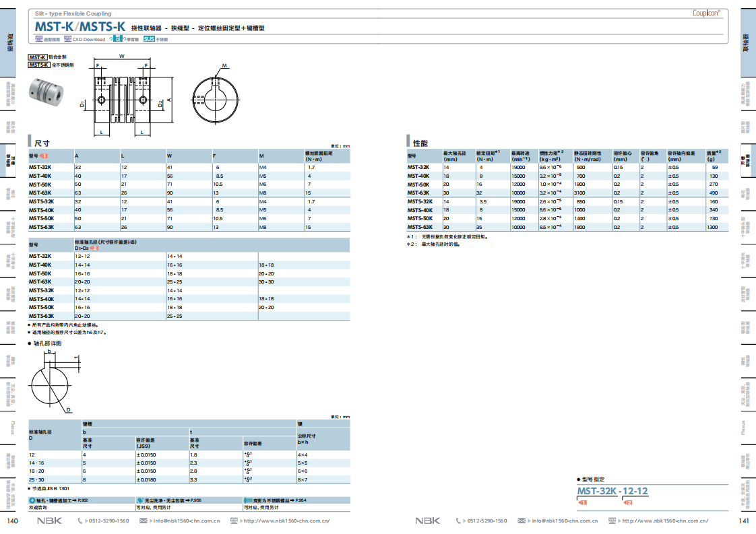Click mass value 1300 for MSTS-63K

point(712,227)
